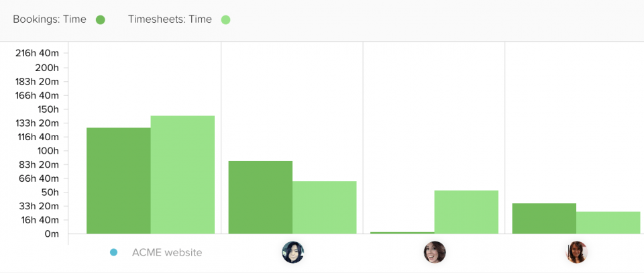
Task: Click second column light green timesheets bar
Action: [x=325, y=207]
